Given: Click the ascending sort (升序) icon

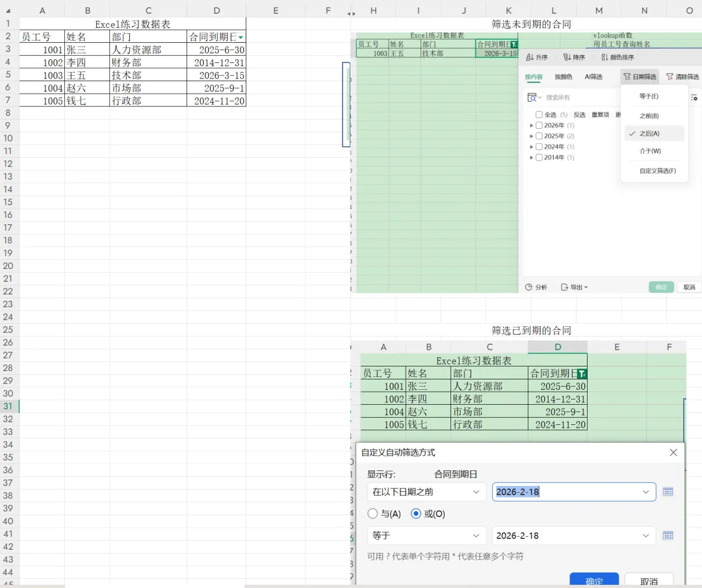Looking at the screenshot, I should point(530,57).
